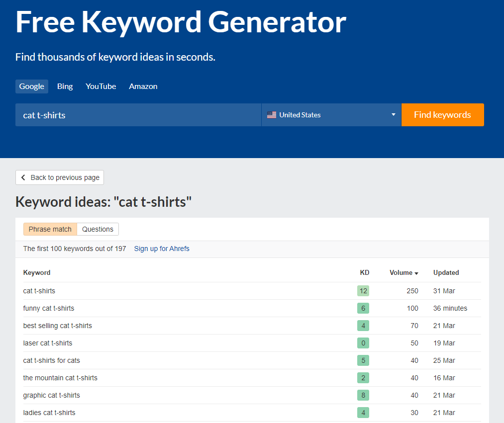Select the keyword graphic cat t-shirts
Image resolution: width=504 pixels, height=423 pixels.
point(51,395)
